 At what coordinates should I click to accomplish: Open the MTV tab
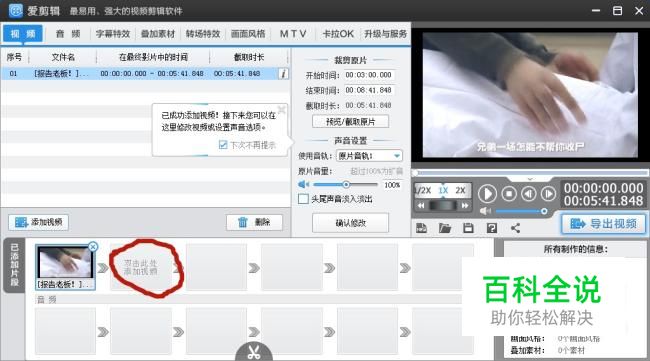pyautogui.click(x=293, y=34)
